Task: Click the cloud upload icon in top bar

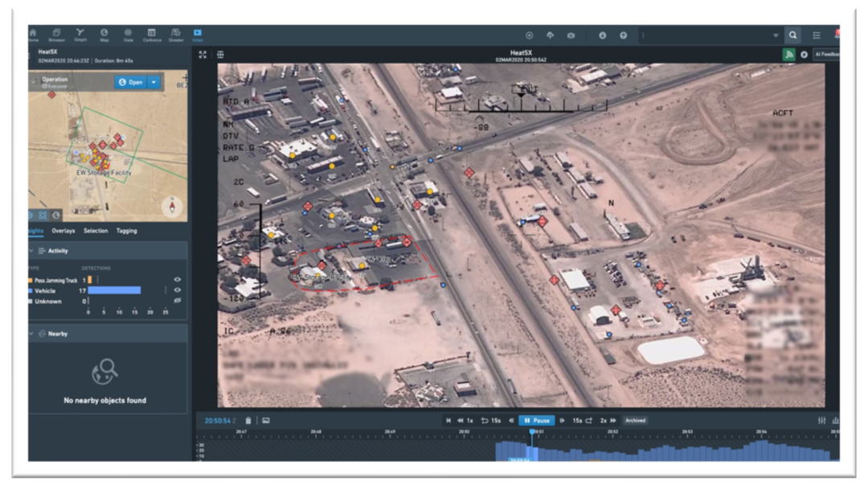Action: (551, 35)
